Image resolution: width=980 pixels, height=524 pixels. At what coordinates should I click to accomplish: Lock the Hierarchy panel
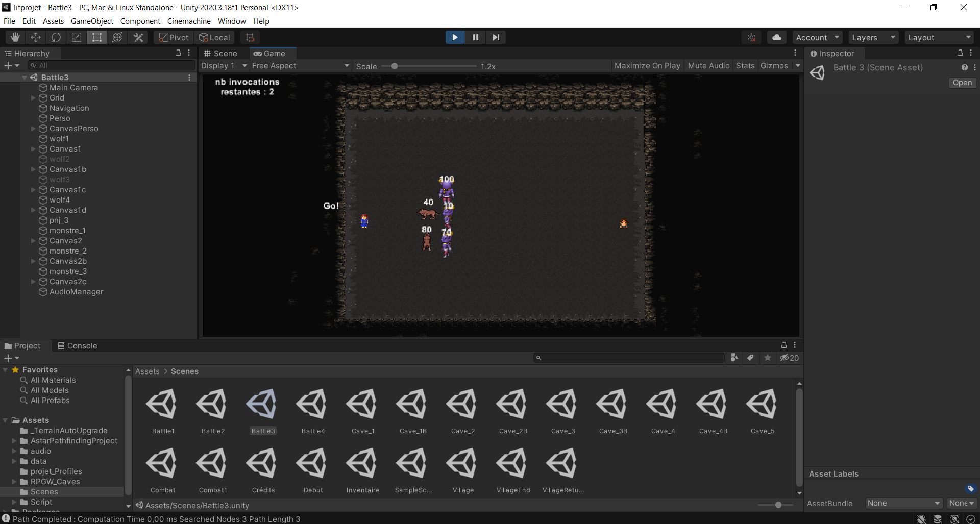click(178, 53)
